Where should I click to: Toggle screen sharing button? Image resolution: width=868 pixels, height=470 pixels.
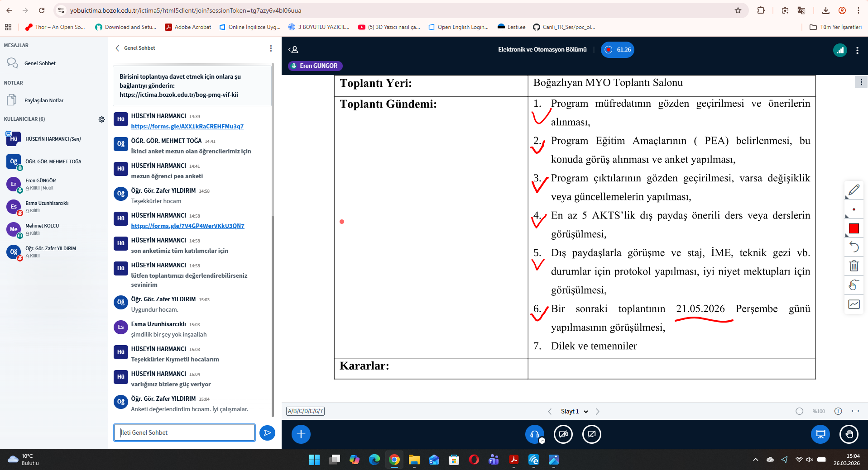pyautogui.click(x=591, y=434)
